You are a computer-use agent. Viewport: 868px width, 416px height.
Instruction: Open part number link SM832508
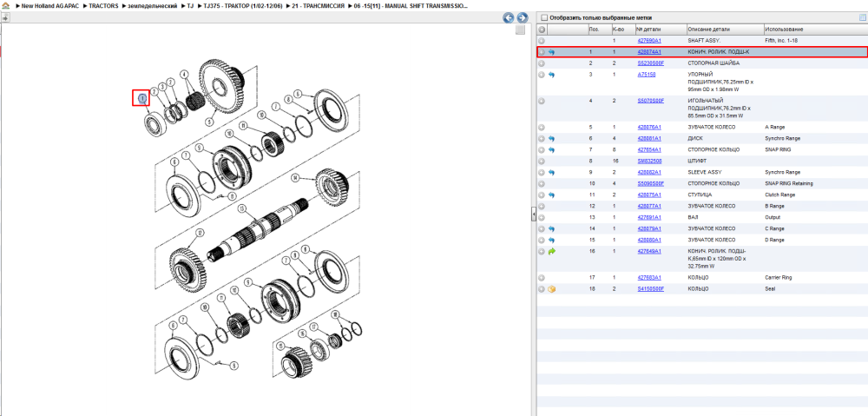649,161
